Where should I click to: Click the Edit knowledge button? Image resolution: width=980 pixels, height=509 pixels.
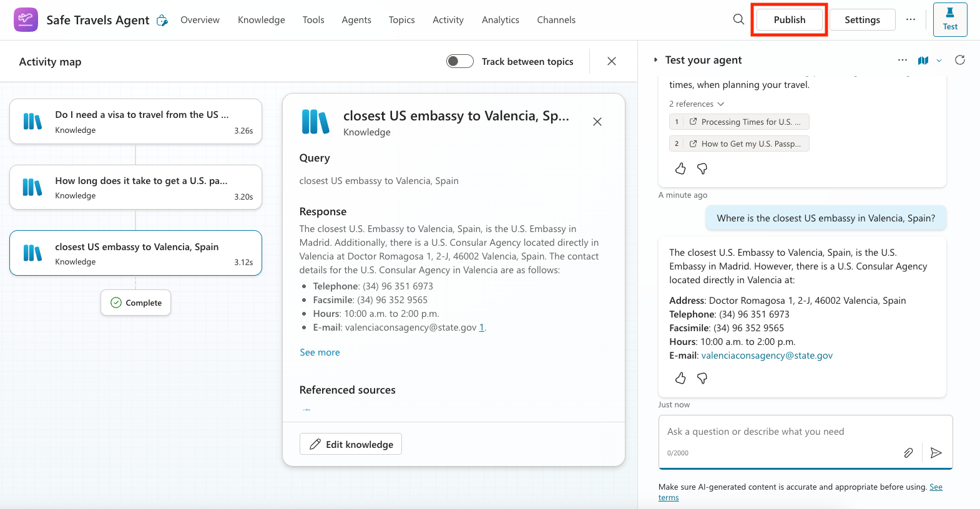351,444
